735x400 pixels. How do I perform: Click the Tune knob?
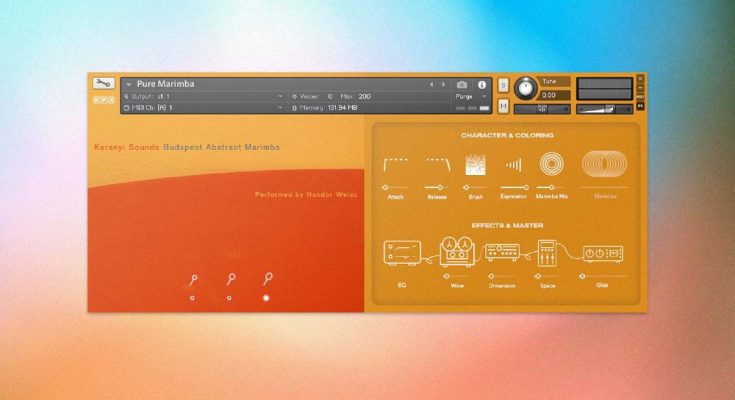click(x=525, y=88)
